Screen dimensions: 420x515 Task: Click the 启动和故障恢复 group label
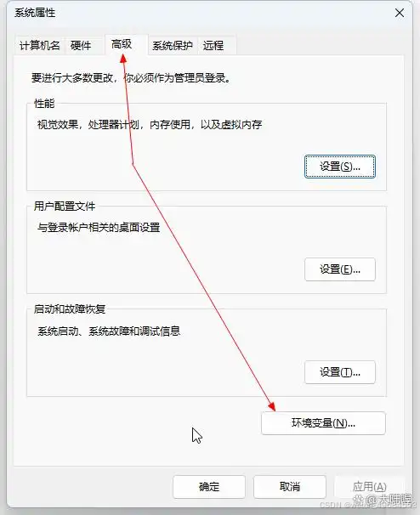(70, 309)
